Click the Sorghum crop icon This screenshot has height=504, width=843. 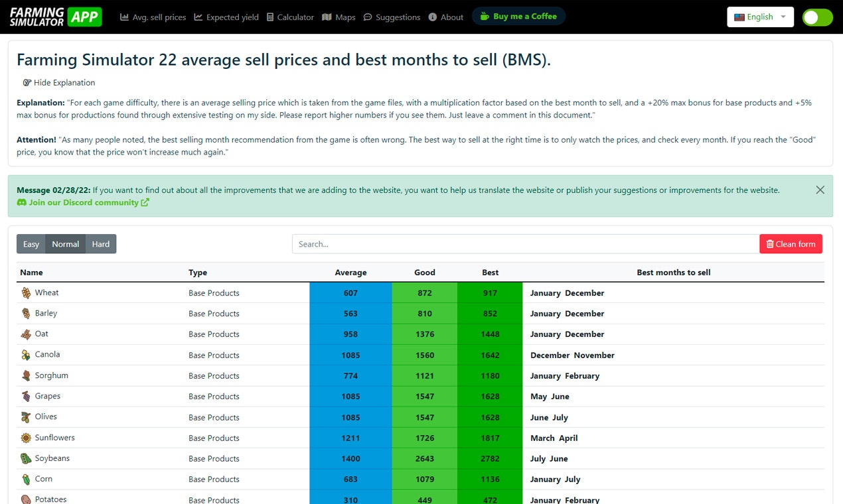26,376
